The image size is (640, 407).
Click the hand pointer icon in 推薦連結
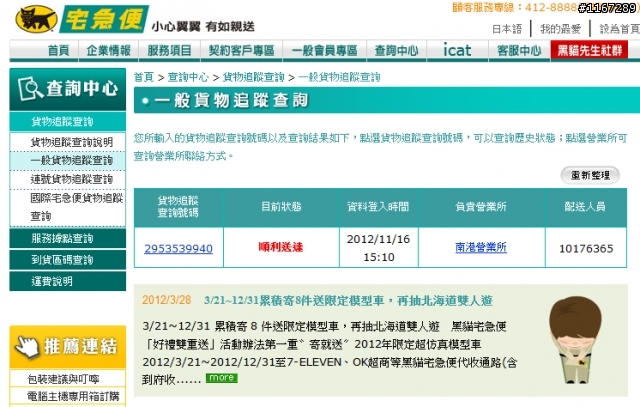pos(26,347)
